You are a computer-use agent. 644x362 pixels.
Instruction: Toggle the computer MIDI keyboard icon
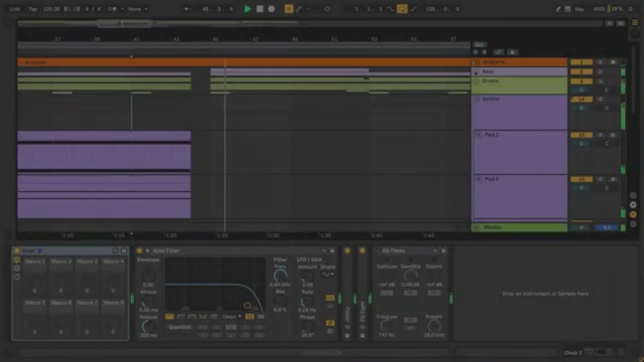(568, 9)
